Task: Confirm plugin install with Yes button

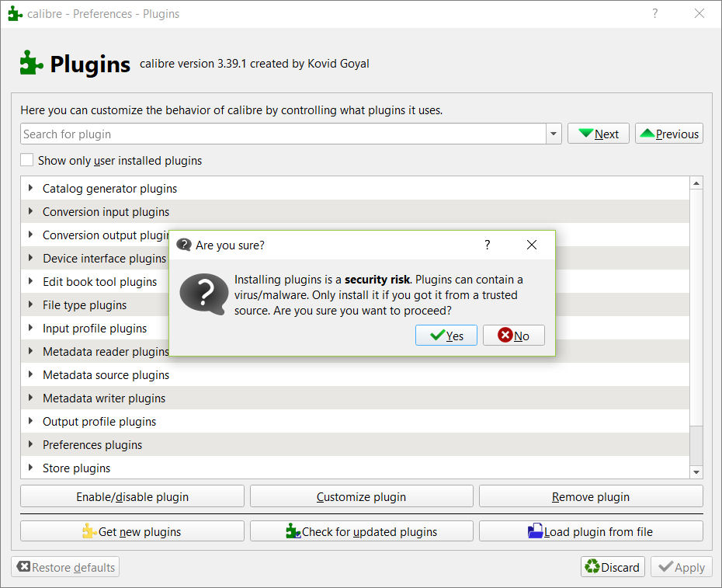Action: pyautogui.click(x=446, y=336)
